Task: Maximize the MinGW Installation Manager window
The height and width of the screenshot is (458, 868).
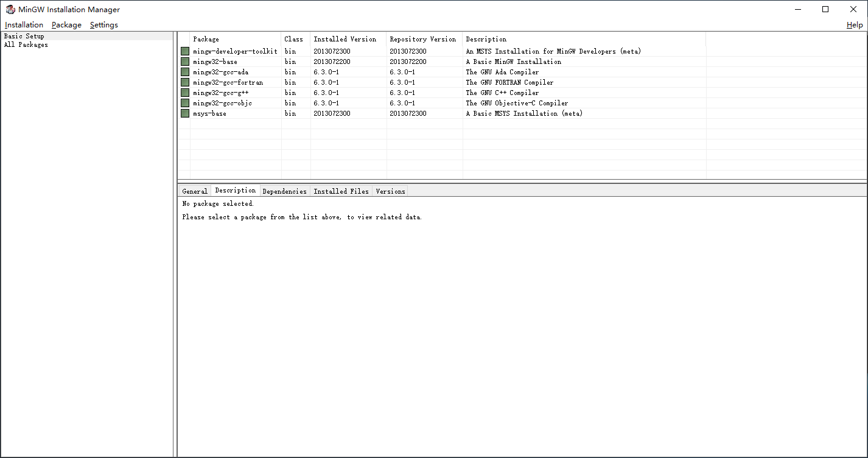Action: click(x=825, y=9)
